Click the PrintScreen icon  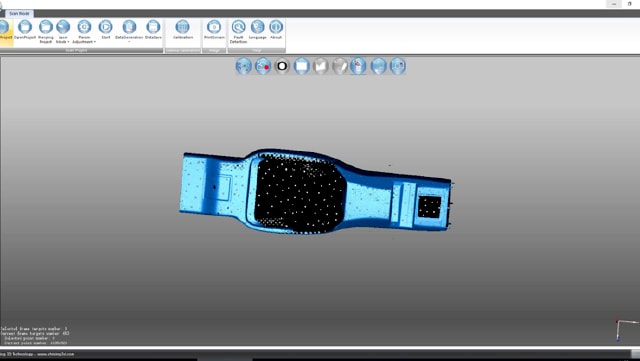pyautogui.click(x=214, y=30)
